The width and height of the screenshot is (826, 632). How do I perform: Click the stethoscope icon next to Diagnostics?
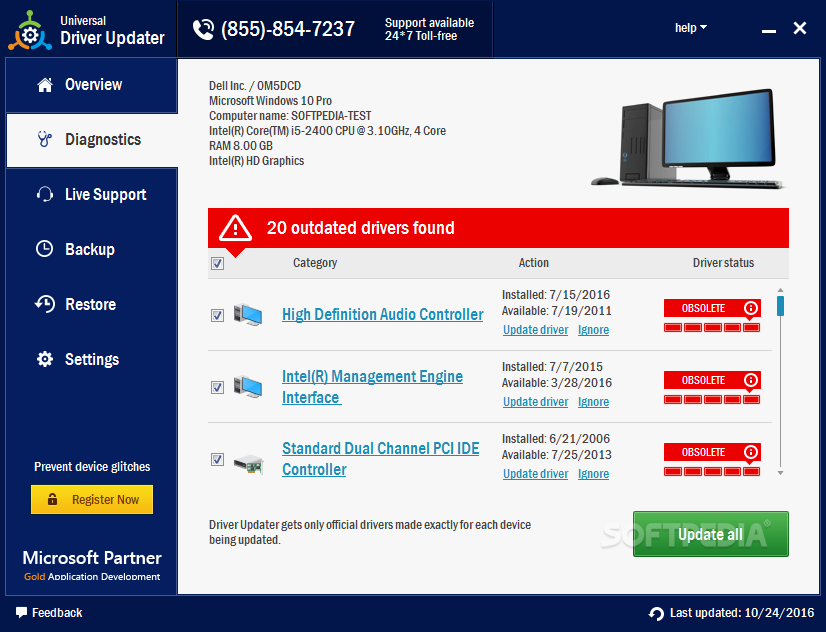pyautogui.click(x=45, y=140)
